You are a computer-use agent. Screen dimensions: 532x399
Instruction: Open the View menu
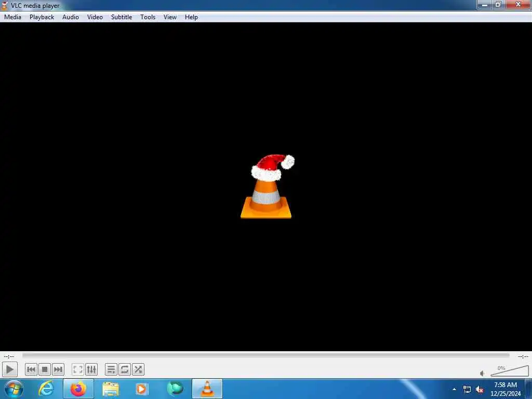pos(170,17)
